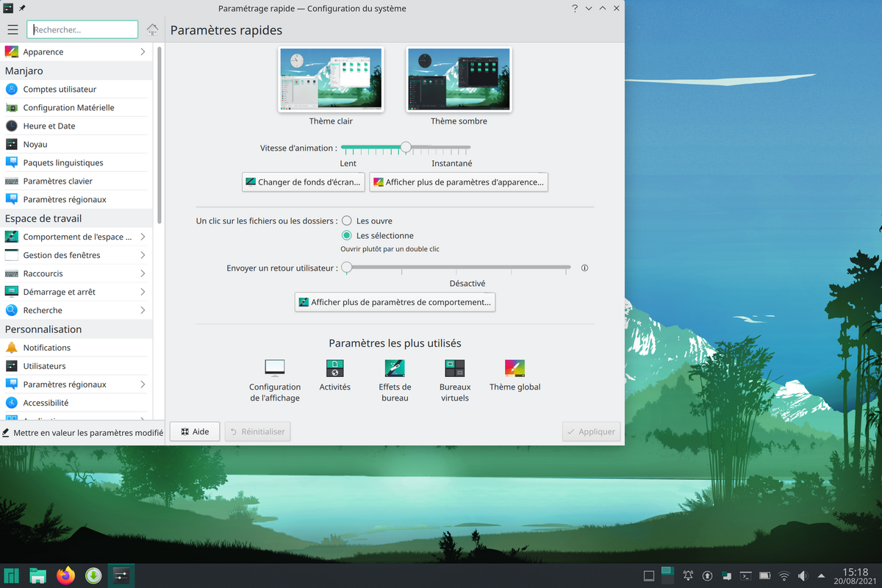This screenshot has height=588, width=882.
Task: Click the window help question mark
Action: [575, 9]
